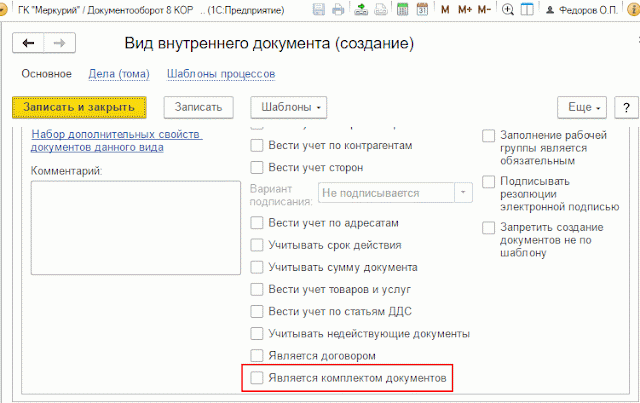
Task: Open the Дела (тома) tab link
Action: click(x=119, y=74)
